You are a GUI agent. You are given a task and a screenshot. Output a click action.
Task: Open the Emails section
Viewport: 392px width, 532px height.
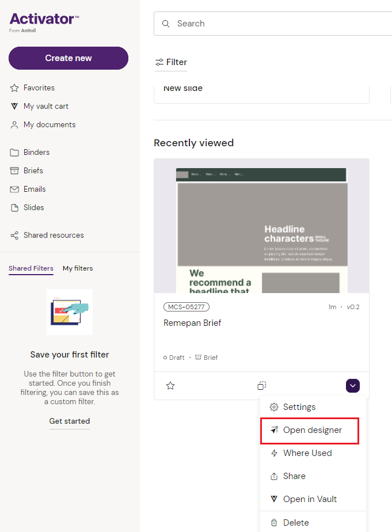[x=34, y=189]
